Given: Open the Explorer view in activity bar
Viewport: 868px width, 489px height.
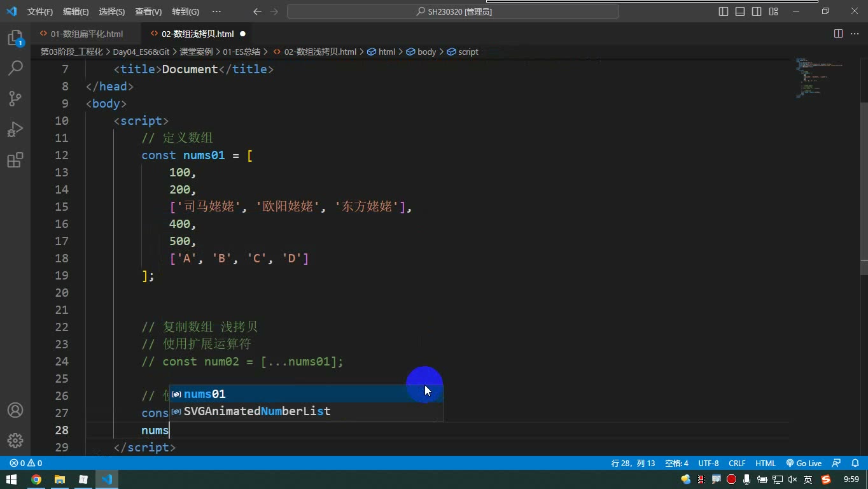Looking at the screenshot, I should 15,38.
